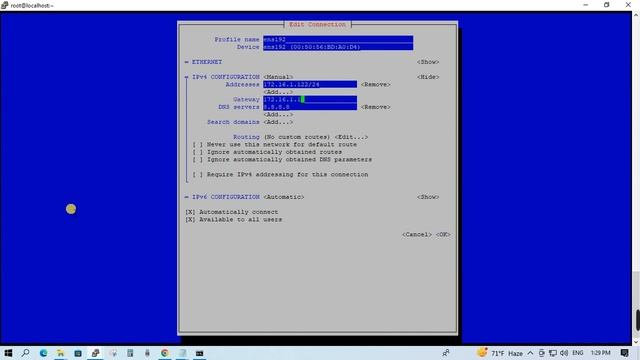
Task: Open taskbar Search magnifier
Action: tap(25, 353)
